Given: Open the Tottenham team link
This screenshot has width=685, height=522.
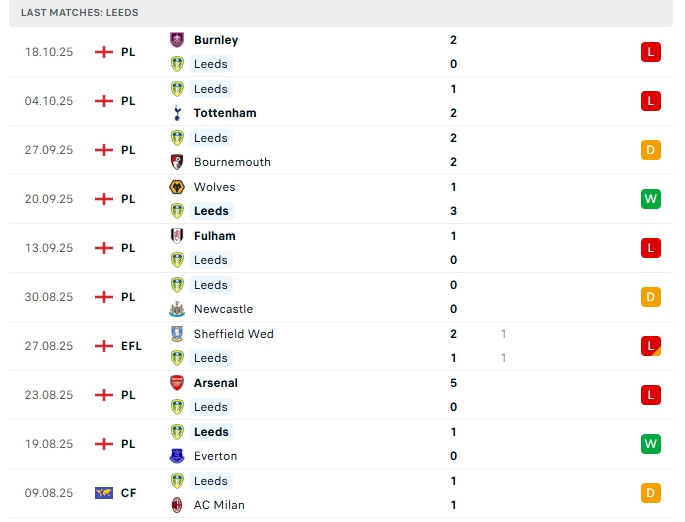Looking at the screenshot, I should pos(225,113).
